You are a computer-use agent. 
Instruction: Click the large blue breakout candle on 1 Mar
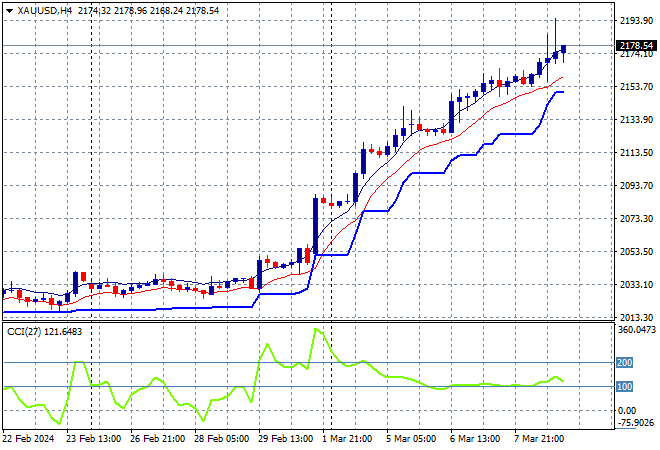coord(315,225)
